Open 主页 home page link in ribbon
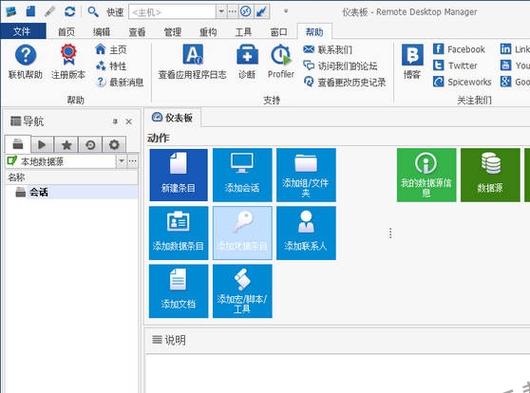 click(111, 50)
